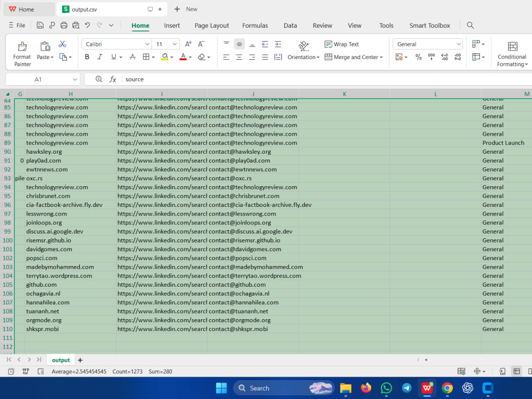The image size is (532, 399).
Task: Expand the Name Box dropdown arrow
Action: click(x=74, y=79)
